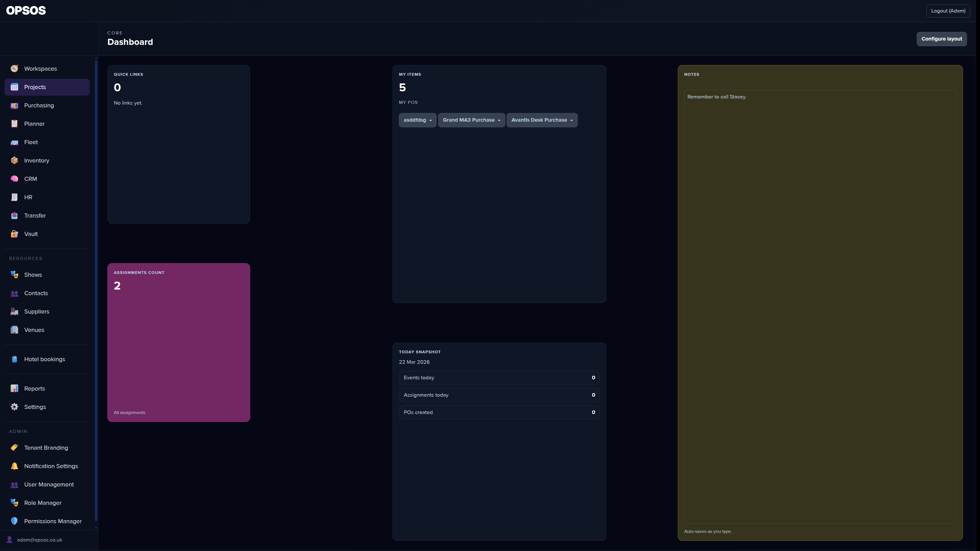Select the Inventory box icon
The width and height of the screenshot is (980, 551).
[14, 160]
